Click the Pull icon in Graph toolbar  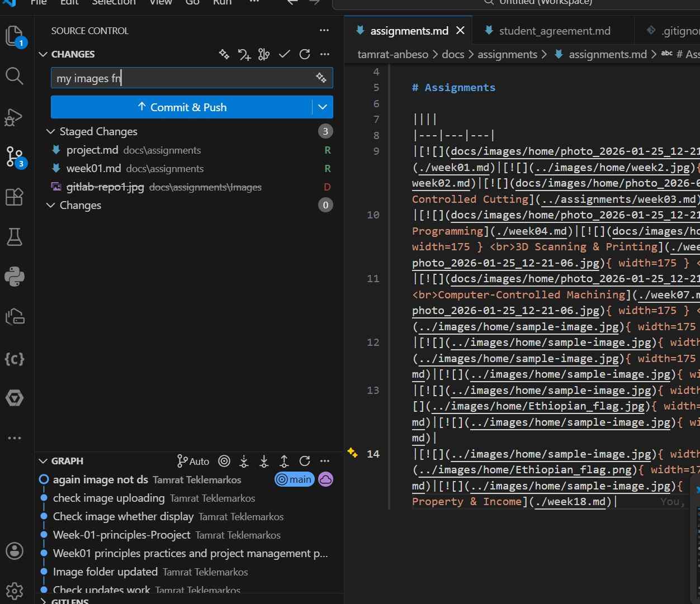pyautogui.click(x=264, y=461)
